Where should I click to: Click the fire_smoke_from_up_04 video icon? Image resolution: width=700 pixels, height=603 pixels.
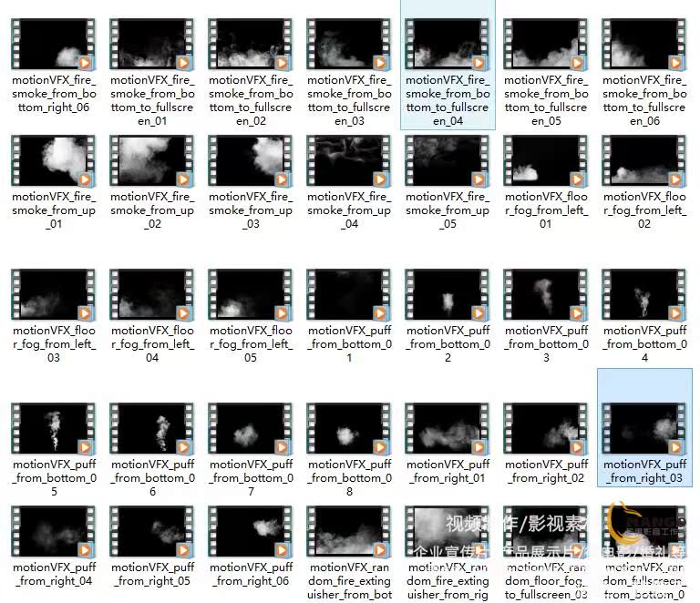(x=349, y=161)
